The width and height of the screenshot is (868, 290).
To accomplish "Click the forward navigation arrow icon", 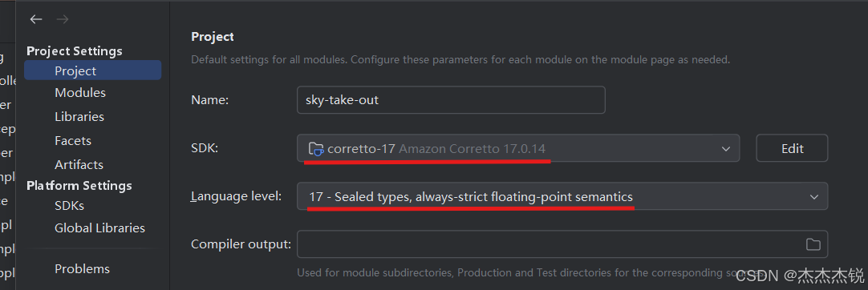I will (x=63, y=19).
